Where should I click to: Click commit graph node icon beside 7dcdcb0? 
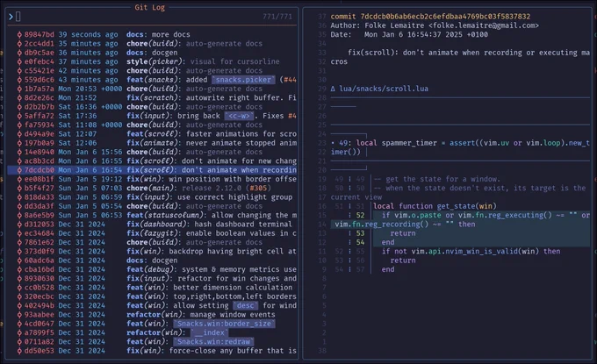point(19,170)
